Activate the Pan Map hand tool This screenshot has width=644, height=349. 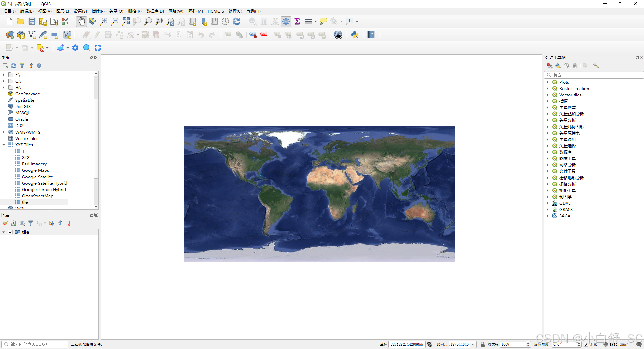(82, 21)
